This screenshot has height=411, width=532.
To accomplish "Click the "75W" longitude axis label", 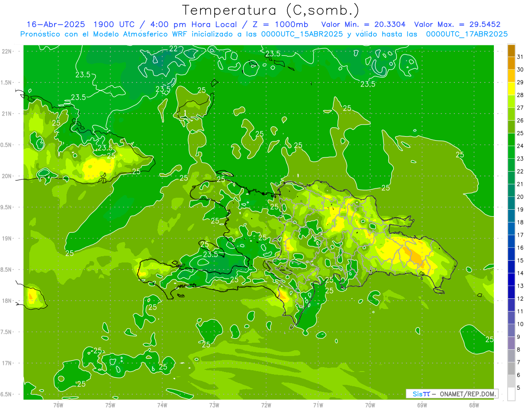I will [x=110, y=405].
